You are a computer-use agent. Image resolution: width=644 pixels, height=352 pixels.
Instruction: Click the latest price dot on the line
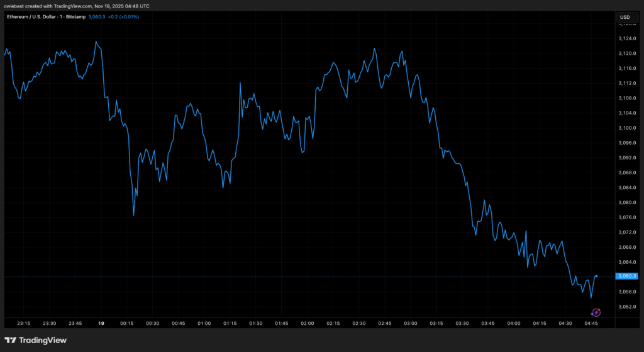596,276
